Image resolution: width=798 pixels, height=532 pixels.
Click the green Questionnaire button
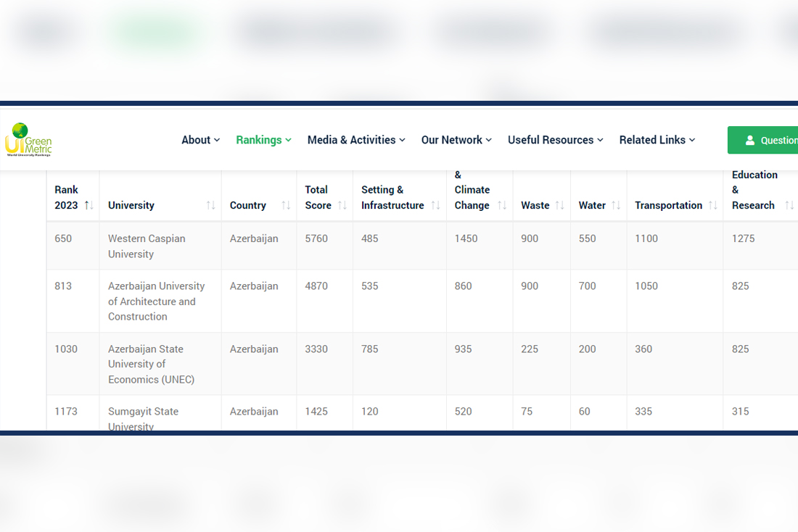(769, 141)
